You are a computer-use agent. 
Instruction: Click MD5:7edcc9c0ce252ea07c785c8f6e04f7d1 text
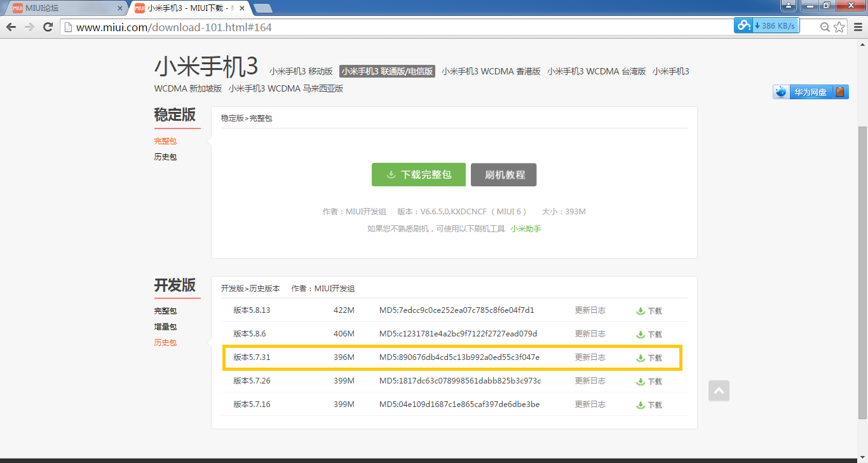[457, 310]
